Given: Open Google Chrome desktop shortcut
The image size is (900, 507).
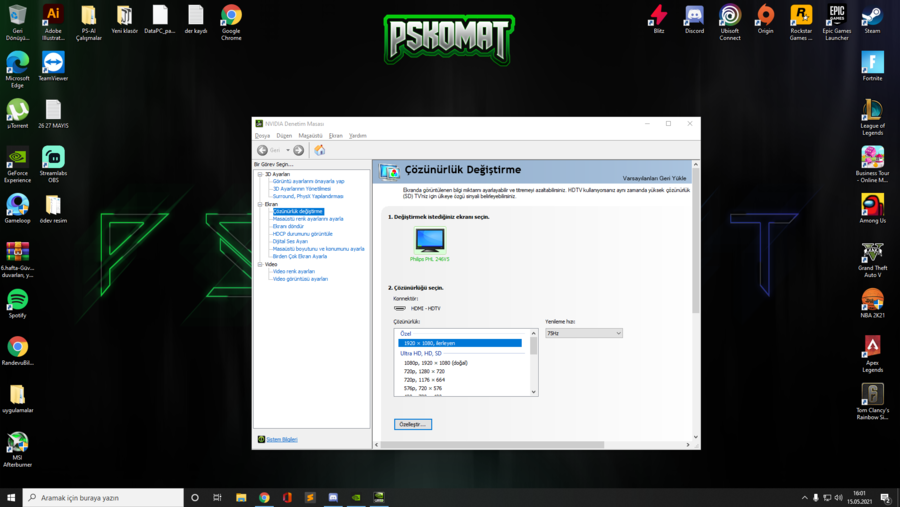Looking at the screenshot, I should point(231,23).
